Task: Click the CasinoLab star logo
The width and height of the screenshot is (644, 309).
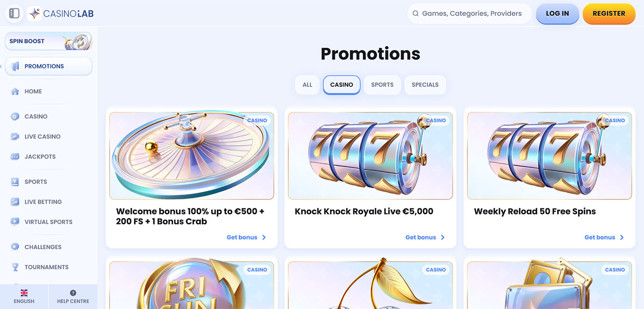Action: (x=34, y=14)
